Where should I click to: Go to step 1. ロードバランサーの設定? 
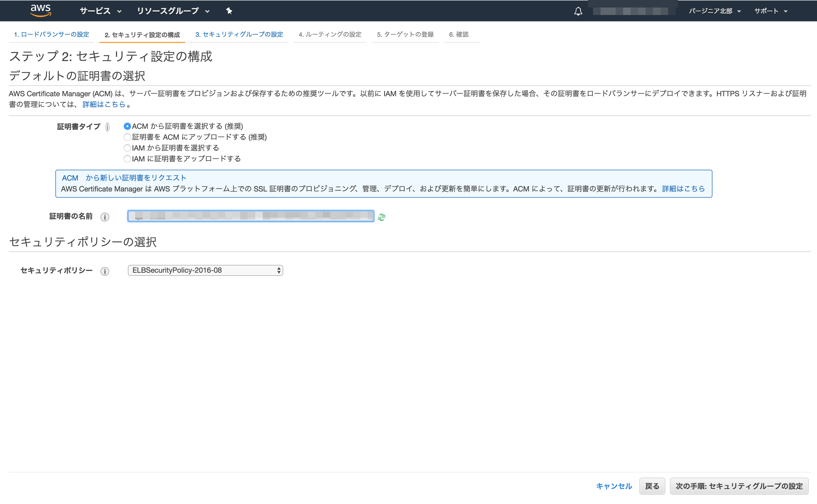click(51, 34)
